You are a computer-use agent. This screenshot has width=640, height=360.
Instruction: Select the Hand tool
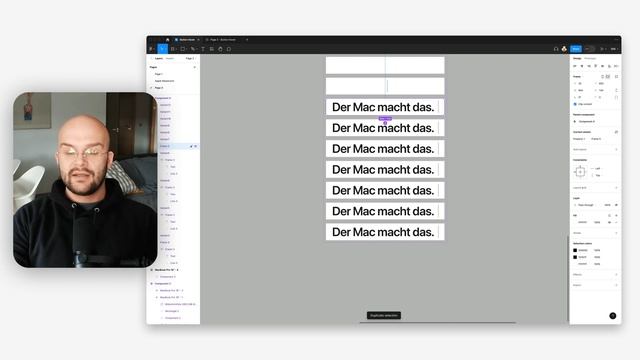pos(220,49)
